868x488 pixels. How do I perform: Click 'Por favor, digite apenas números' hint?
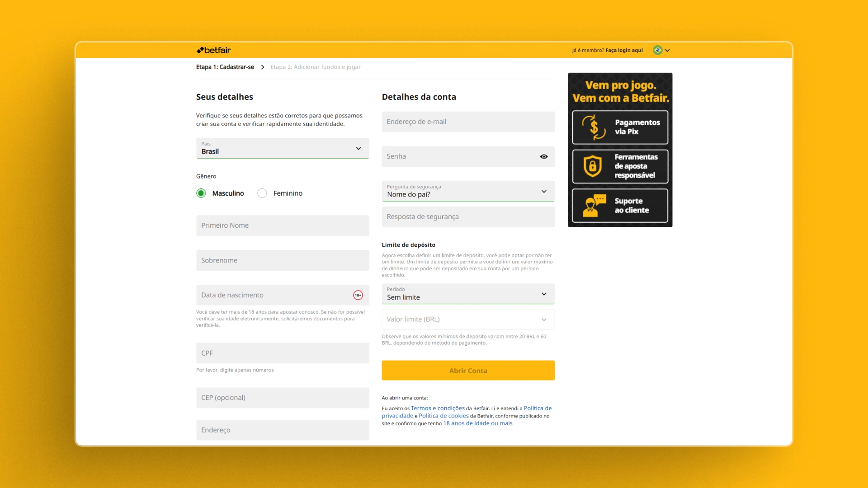click(235, 370)
